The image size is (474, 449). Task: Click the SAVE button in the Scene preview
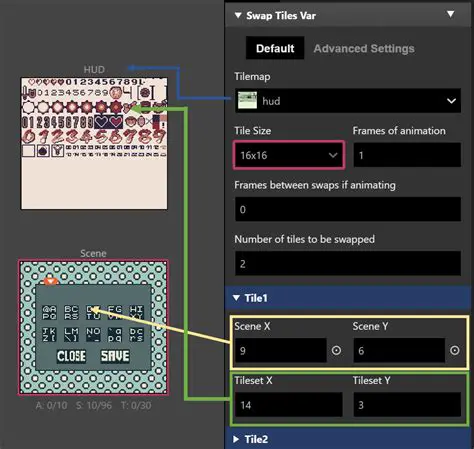tap(115, 356)
